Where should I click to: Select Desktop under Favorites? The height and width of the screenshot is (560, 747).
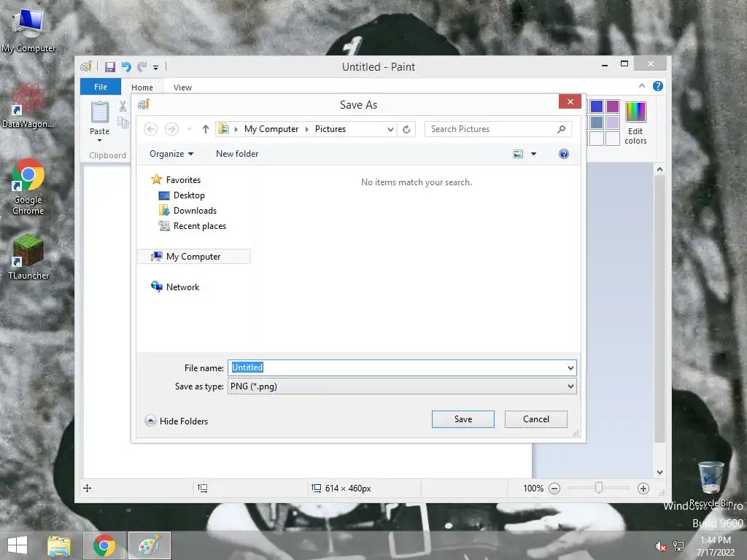tap(182, 195)
